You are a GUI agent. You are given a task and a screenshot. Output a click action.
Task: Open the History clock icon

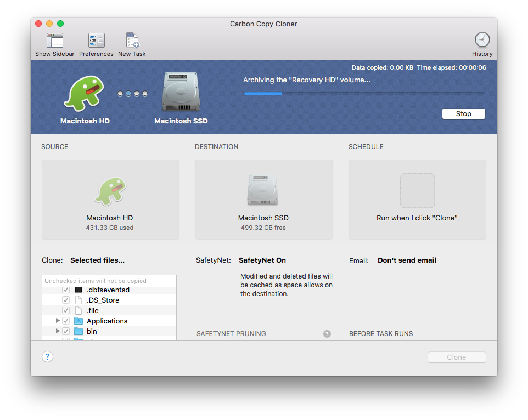pyautogui.click(x=482, y=40)
